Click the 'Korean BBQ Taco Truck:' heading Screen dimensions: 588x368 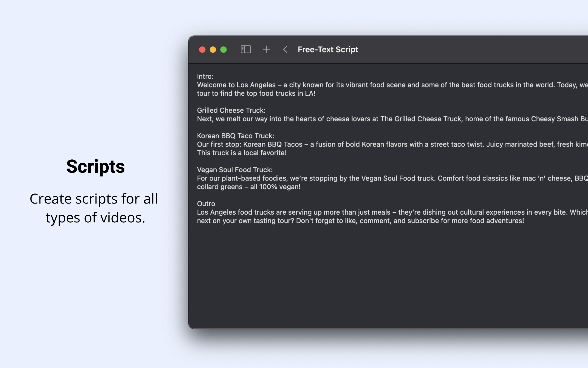click(235, 136)
